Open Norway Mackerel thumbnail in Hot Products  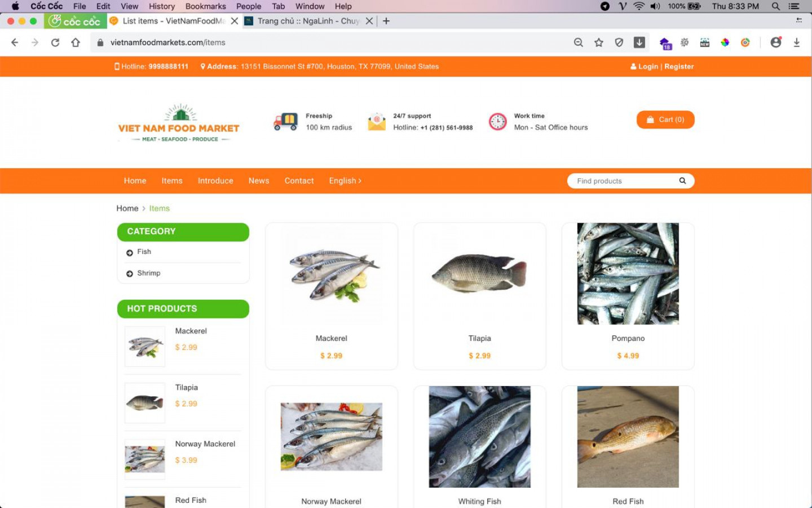[145, 459]
